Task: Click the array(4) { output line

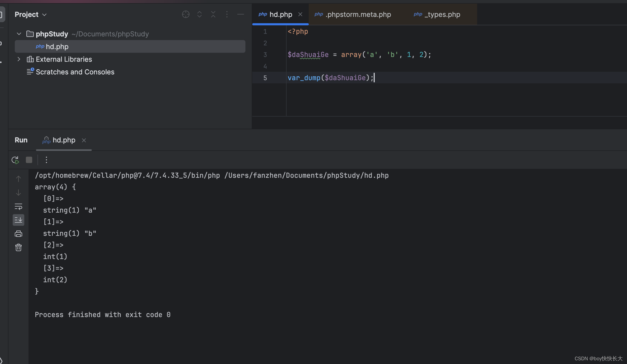Action: pos(55,187)
